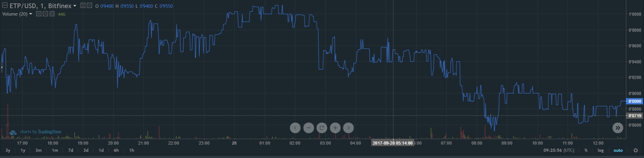Open Volume (20) dropdown arrow
This screenshot has height=158, width=644.
tap(31, 14)
